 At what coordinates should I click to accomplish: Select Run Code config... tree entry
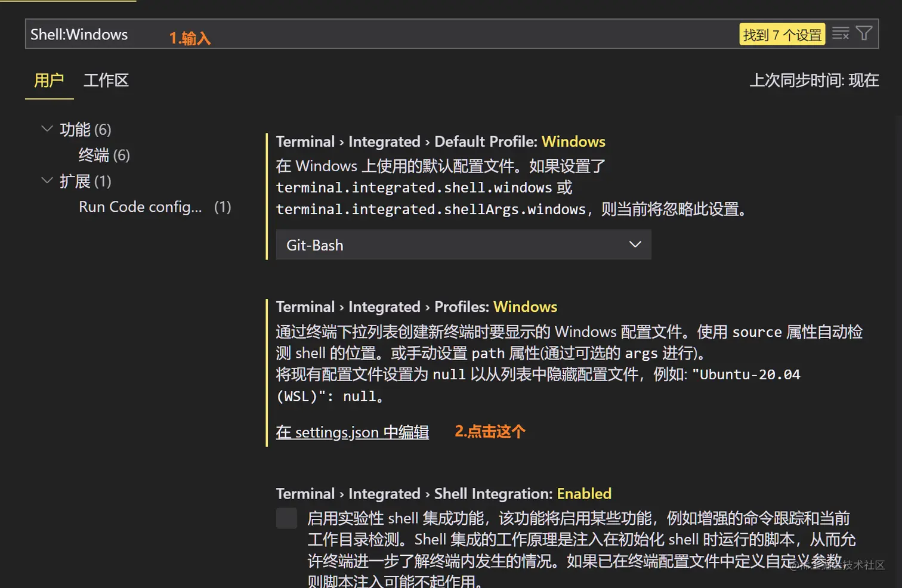[155, 207]
